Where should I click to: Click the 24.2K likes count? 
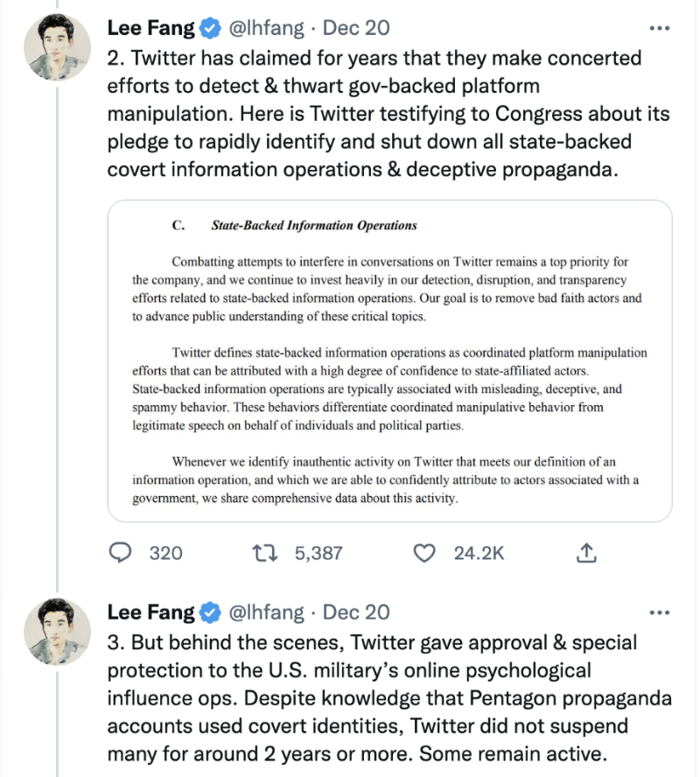(478, 553)
